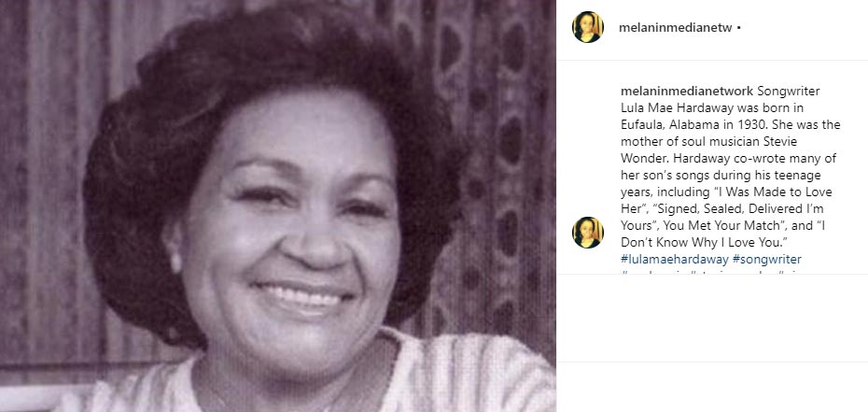Image resolution: width=868 pixels, height=412 pixels.
Task: Open the melaninmedianetwork username in the caption
Action: (687, 92)
